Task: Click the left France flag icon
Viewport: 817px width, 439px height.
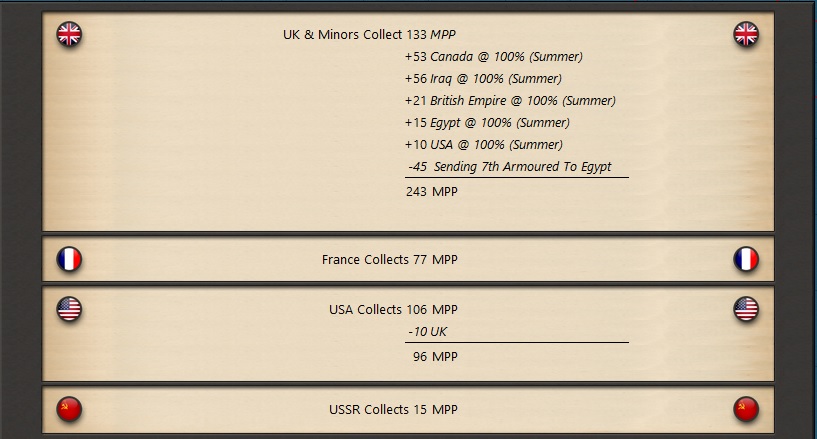Action: [x=69, y=259]
